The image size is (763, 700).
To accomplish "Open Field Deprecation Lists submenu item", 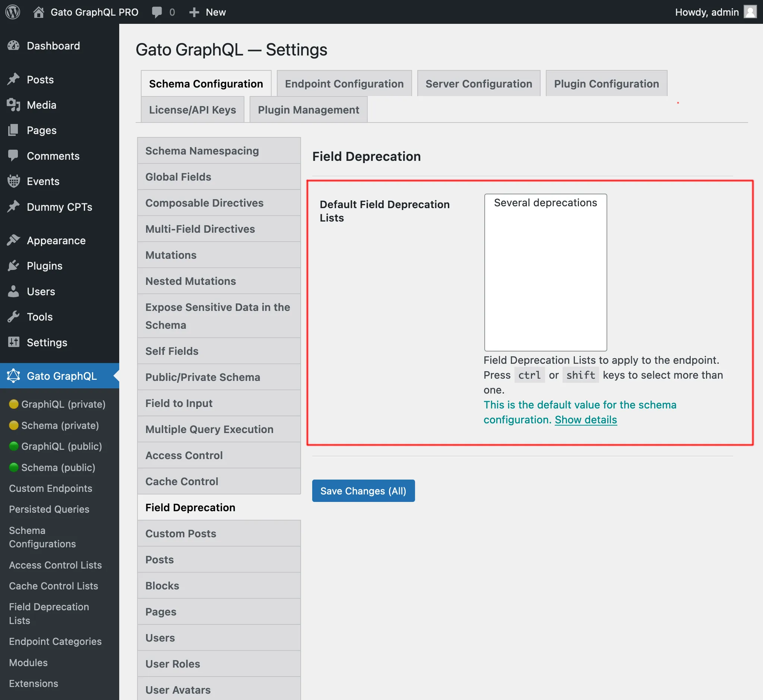I will [49, 614].
